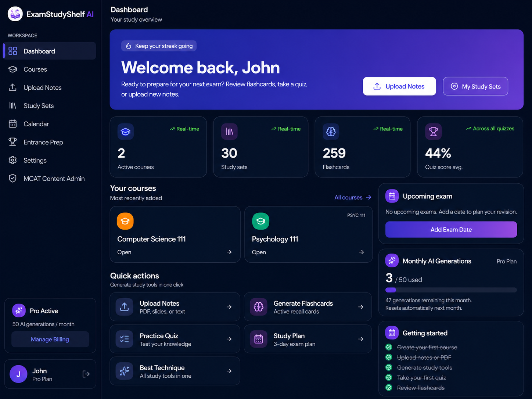Click the log out icon beside John
This screenshot has width=532, height=399.
coord(86,374)
